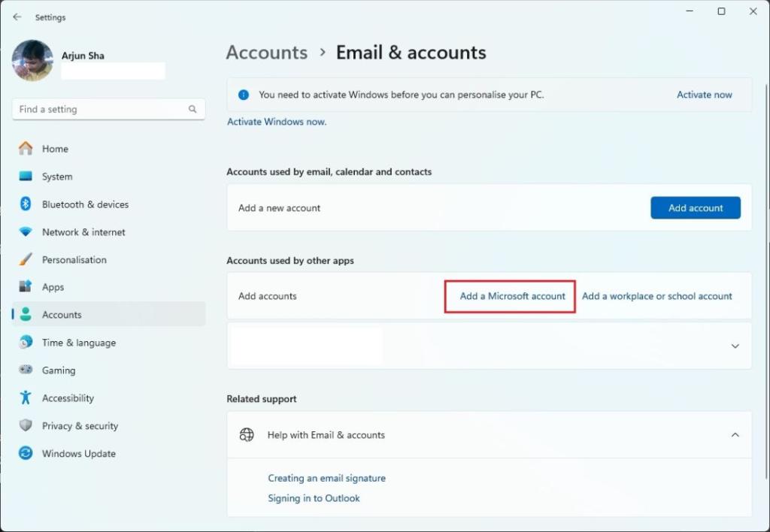Click the Windows Update sync icon
Screen dimensions: 770x532
click(x=26, y=453)
